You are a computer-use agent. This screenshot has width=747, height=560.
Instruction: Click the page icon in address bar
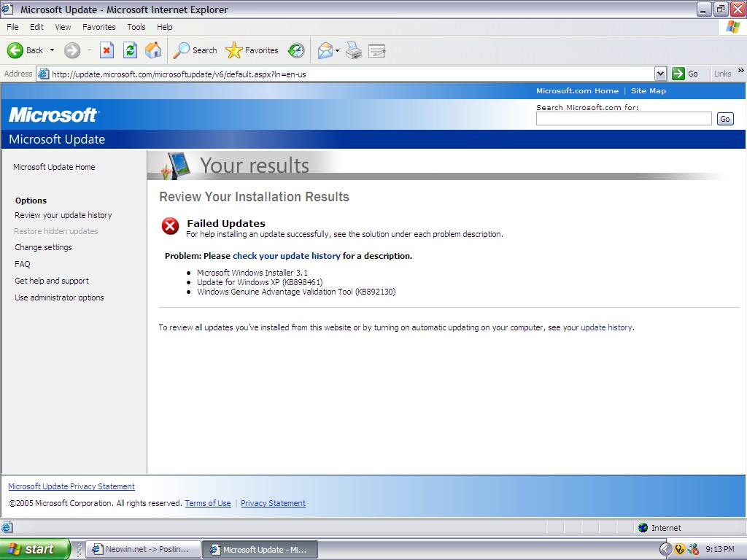43,74
